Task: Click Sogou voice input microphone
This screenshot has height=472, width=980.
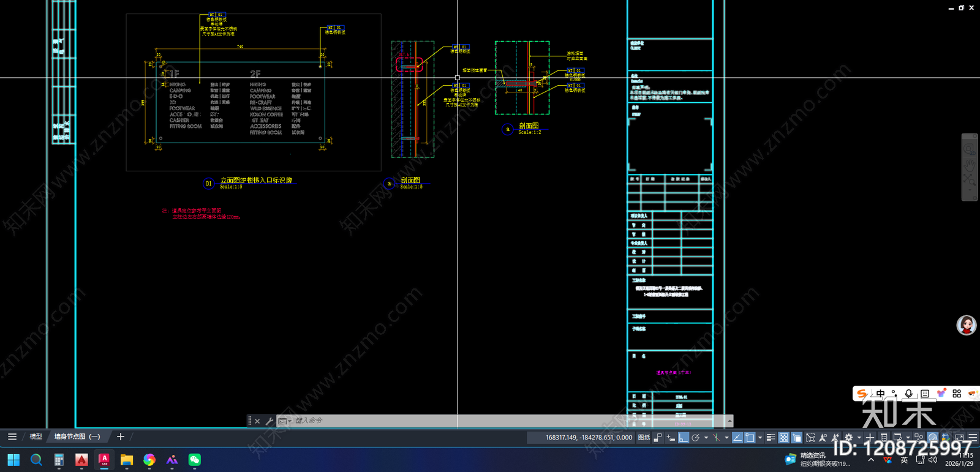Action: tap(909, 394)
